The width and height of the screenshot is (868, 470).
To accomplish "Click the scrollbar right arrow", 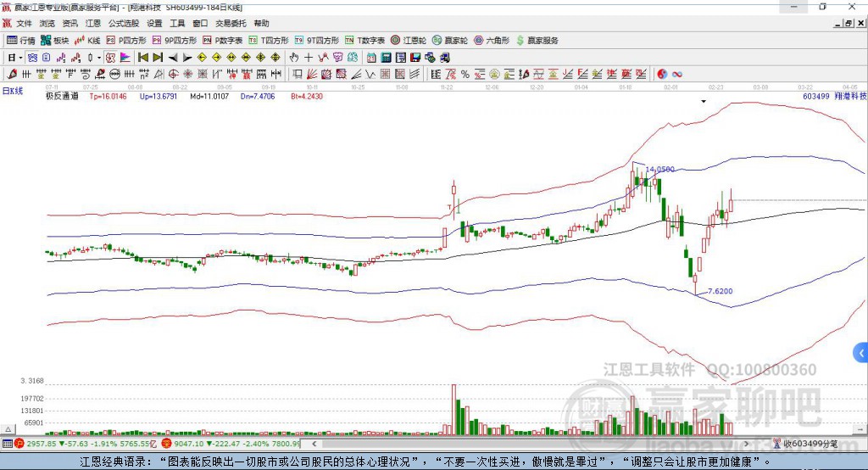I will pos(746,444).
